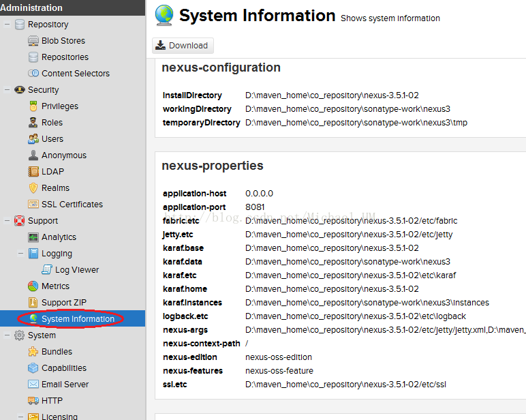Click the Repositories icon
526x420 pixels.
point(33,57)
